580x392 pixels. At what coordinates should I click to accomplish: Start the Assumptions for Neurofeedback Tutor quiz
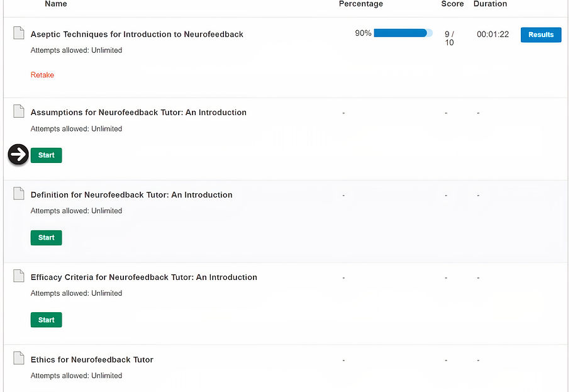pyautogui.click(x=47, y=155)
